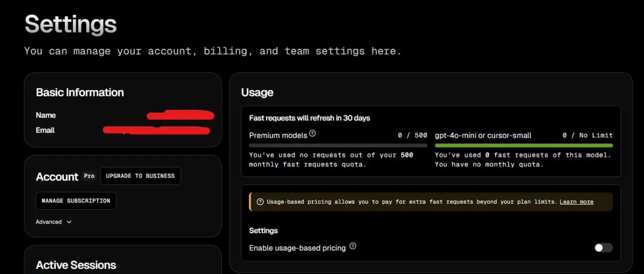
Task: Open the Learn more link
Action: pos(577,202)
